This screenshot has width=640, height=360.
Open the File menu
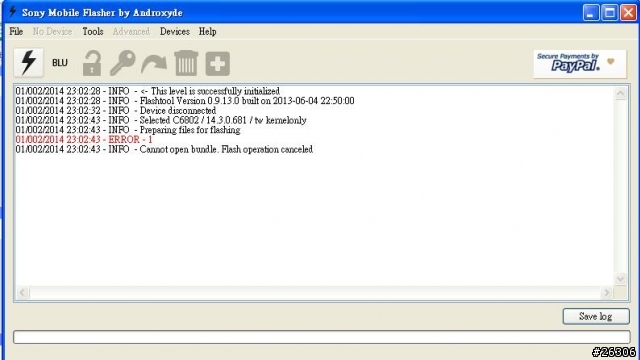(16, 31)
